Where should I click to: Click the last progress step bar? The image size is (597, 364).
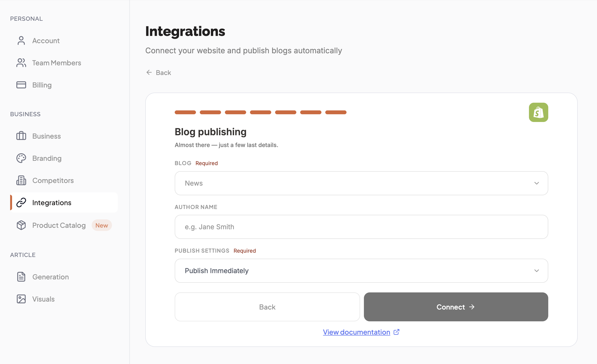[x=336, y=112]
